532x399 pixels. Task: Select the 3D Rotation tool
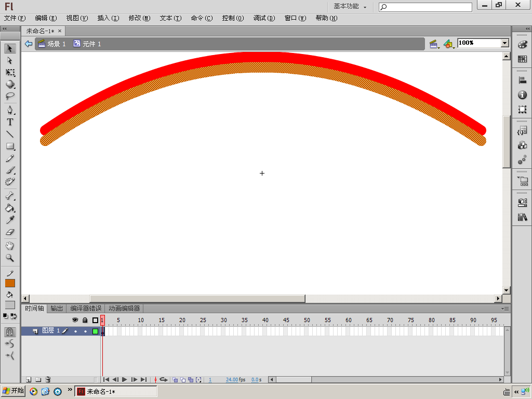(10, 84)
